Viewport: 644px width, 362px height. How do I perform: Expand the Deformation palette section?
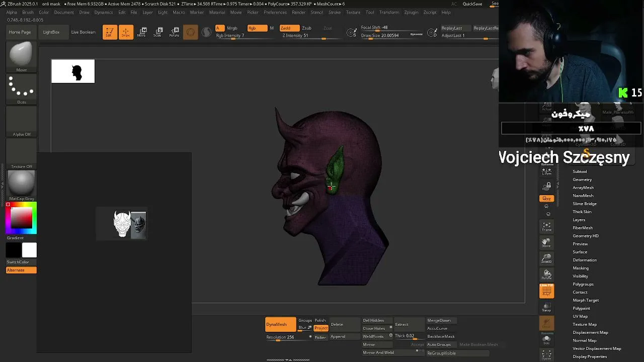click(584, 260)
